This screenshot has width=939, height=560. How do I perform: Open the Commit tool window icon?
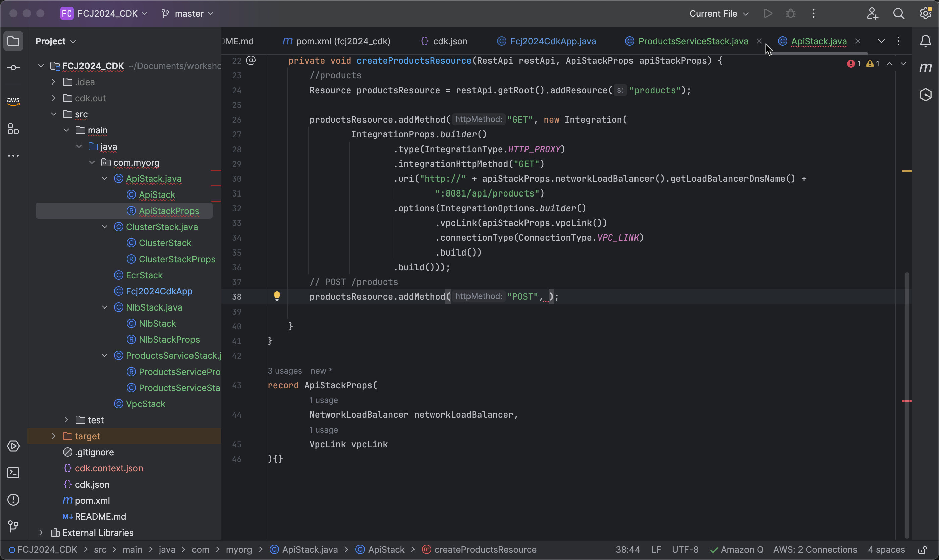pyautogui.click(x=13, y=68)
